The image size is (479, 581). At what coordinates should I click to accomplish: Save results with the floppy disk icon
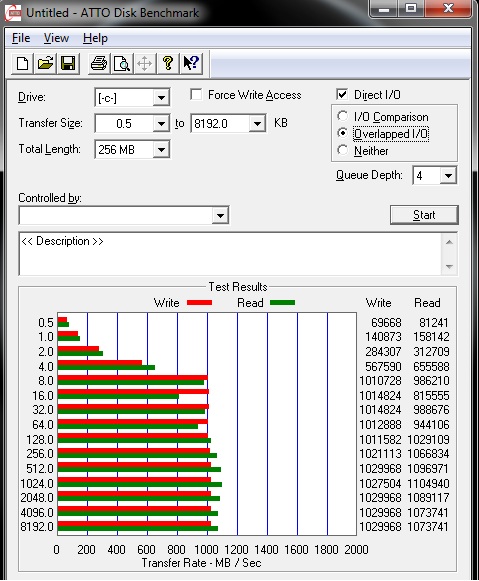tap(68, 63)
